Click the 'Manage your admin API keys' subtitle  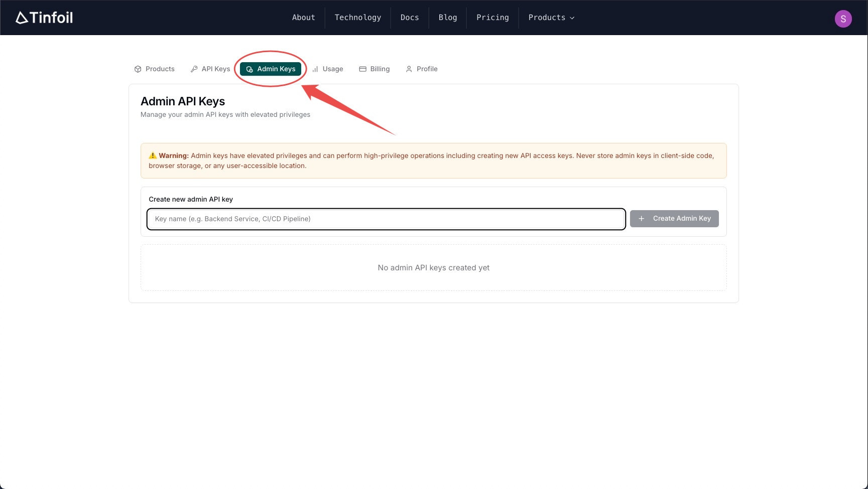point(225,115)
